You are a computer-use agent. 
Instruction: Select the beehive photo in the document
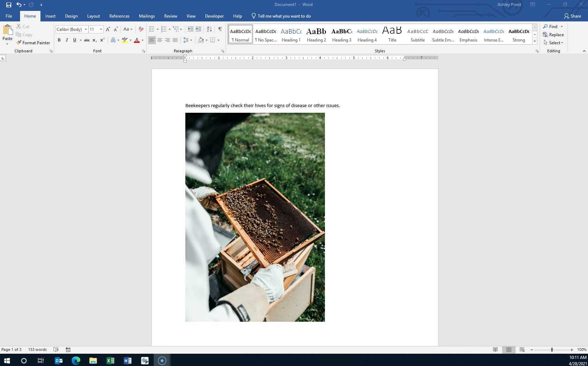(255, 217)
